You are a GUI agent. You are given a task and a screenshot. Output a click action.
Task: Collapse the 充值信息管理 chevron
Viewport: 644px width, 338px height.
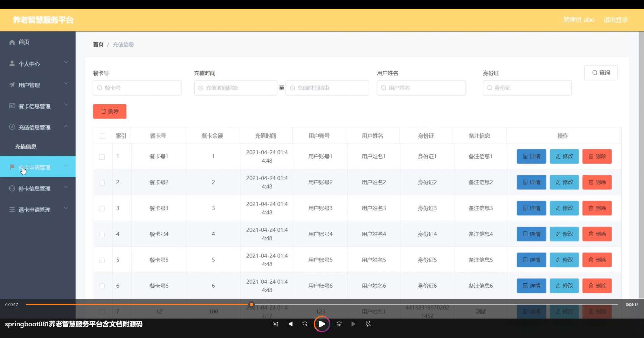pos(66,126)
